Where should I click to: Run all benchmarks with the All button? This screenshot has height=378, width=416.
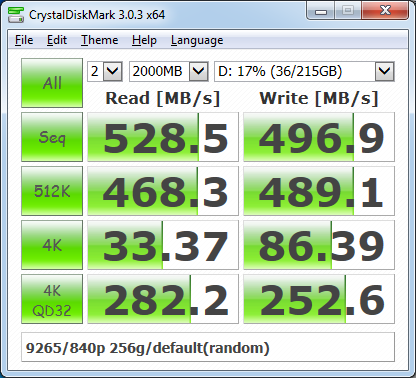click(52, 83)
